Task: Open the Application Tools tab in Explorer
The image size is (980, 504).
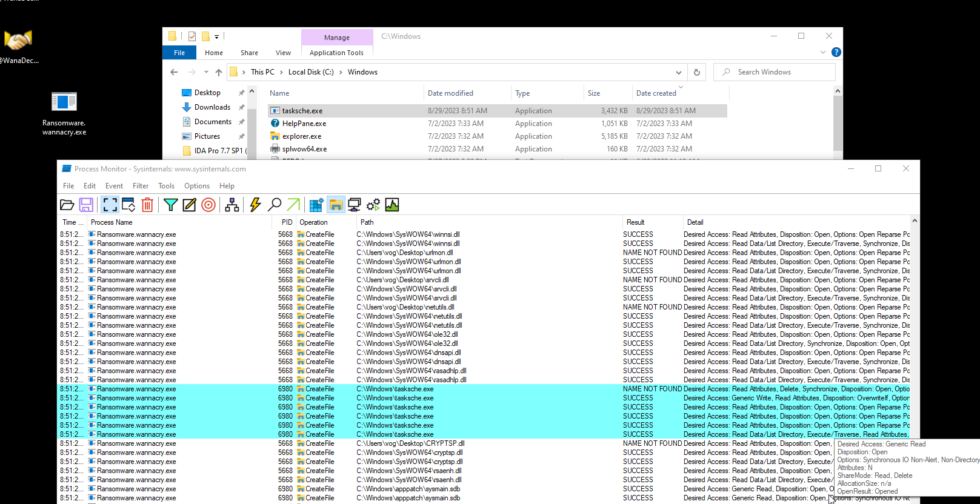Action: coord(336,53)
